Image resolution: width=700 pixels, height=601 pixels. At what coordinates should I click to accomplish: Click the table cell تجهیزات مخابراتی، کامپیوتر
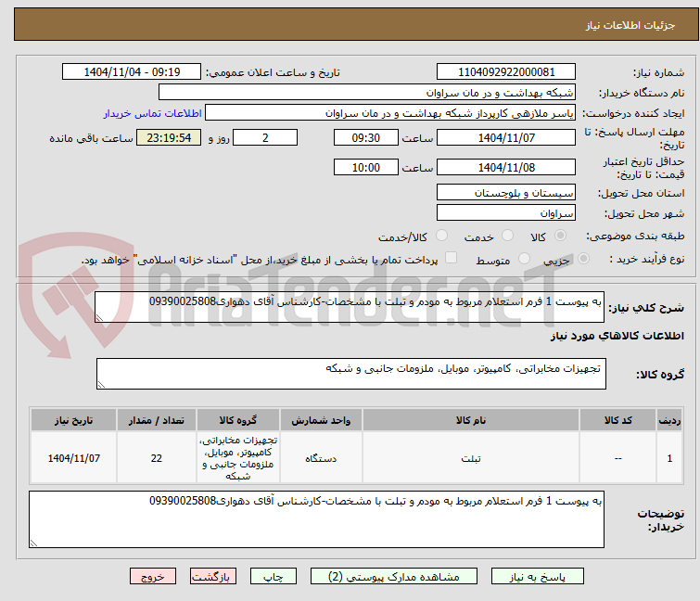(x=238, y=458)
